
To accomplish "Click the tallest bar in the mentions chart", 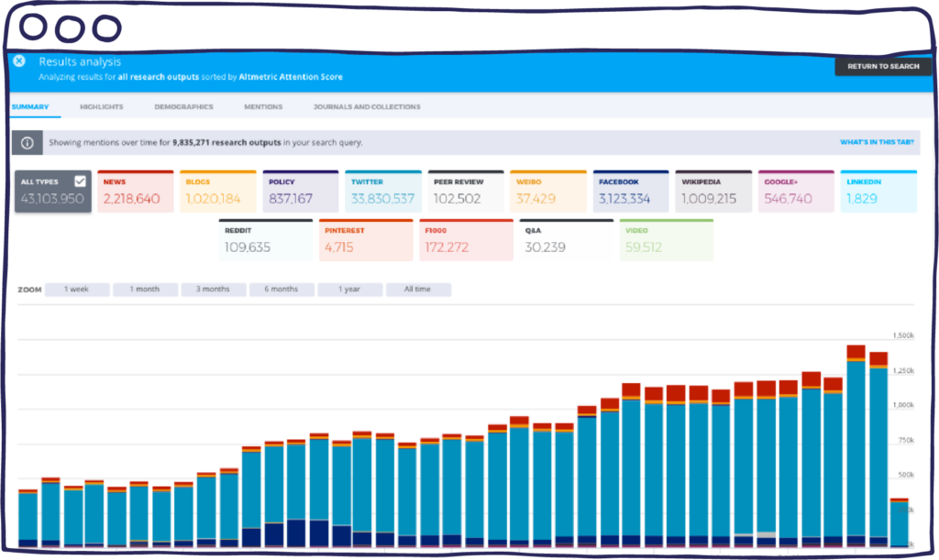I will coord(856,445).
